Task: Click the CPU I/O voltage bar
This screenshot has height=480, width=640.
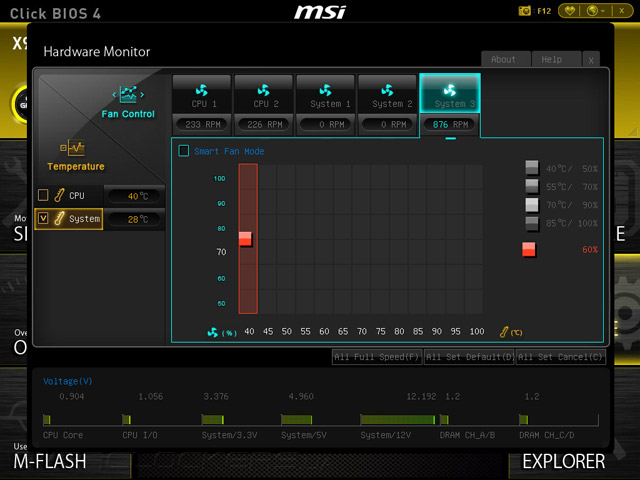Action: pyautogui.click(x=127, y=420)
